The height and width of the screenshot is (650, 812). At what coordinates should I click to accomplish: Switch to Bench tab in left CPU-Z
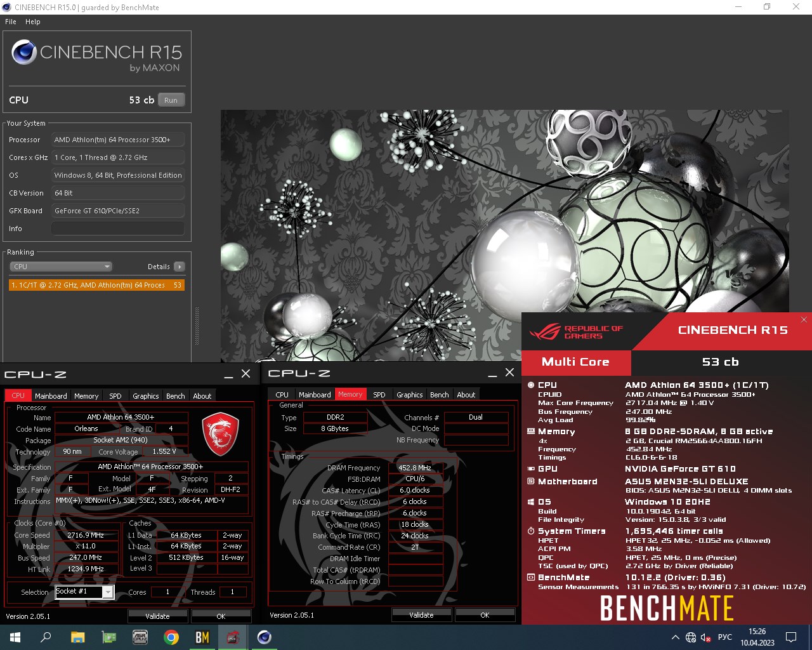click(176, 395)
